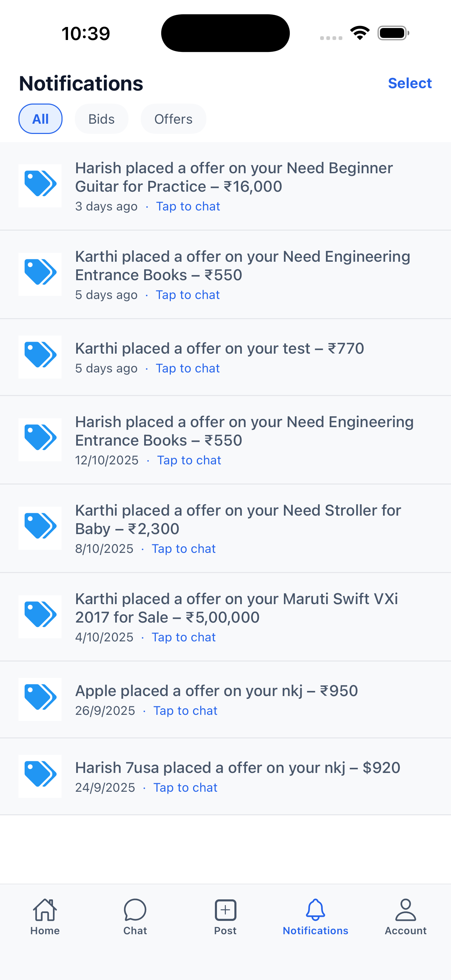The image size is (451, 980).
Task: Tap to chat on Karthi's test offer
Action: [188, 369]
